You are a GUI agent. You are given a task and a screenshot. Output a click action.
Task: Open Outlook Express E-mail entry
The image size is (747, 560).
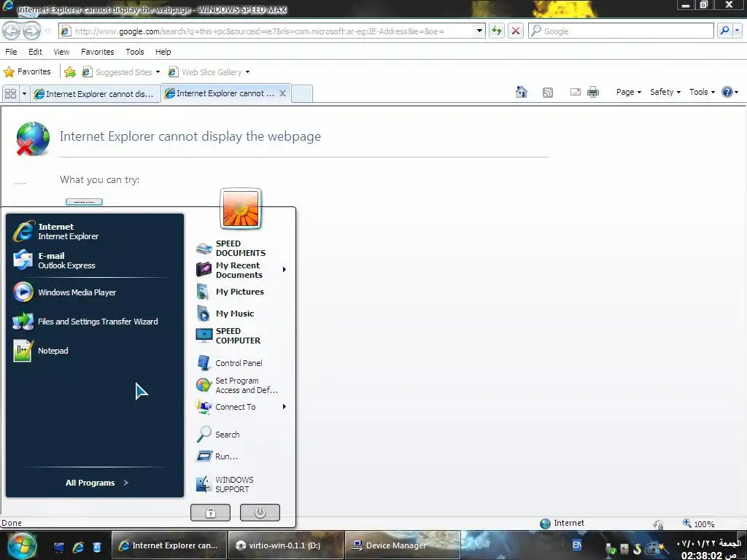coord(95,260)
